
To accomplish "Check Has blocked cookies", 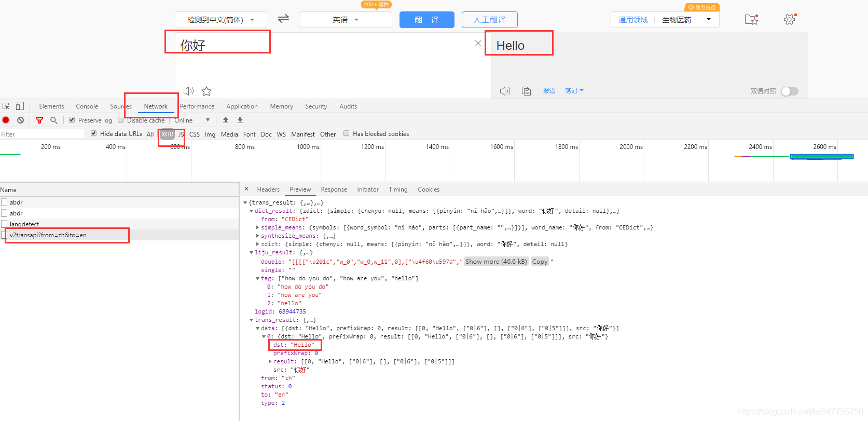I will [347, 133].
